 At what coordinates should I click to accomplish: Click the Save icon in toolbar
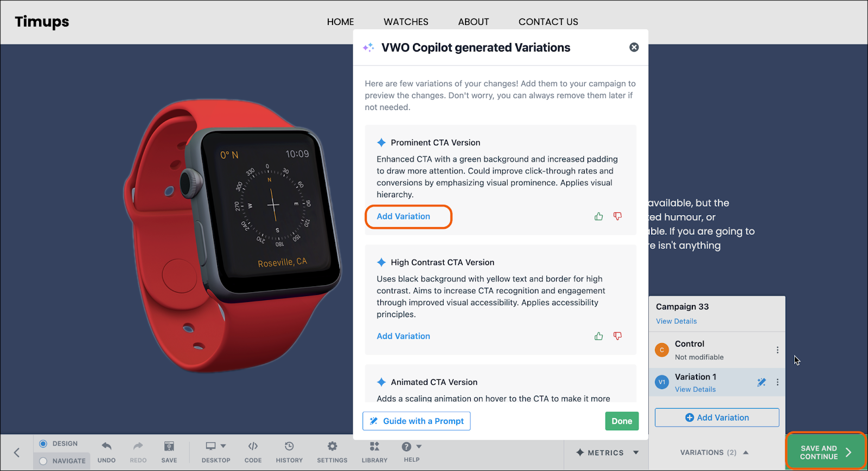169,446
